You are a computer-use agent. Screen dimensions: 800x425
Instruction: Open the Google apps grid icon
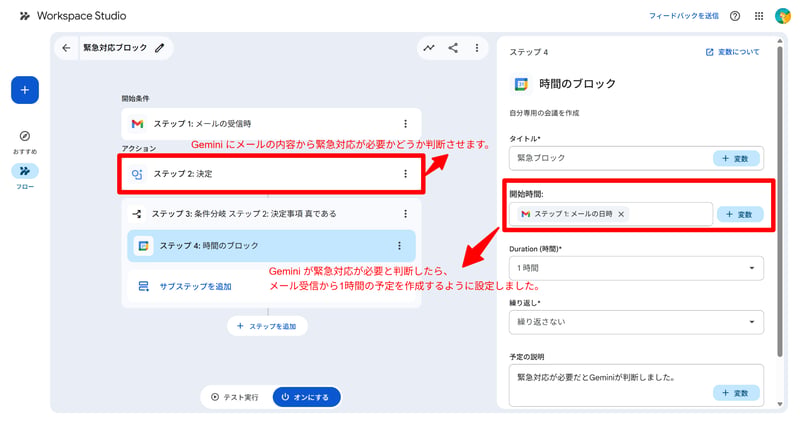(759, 16)
